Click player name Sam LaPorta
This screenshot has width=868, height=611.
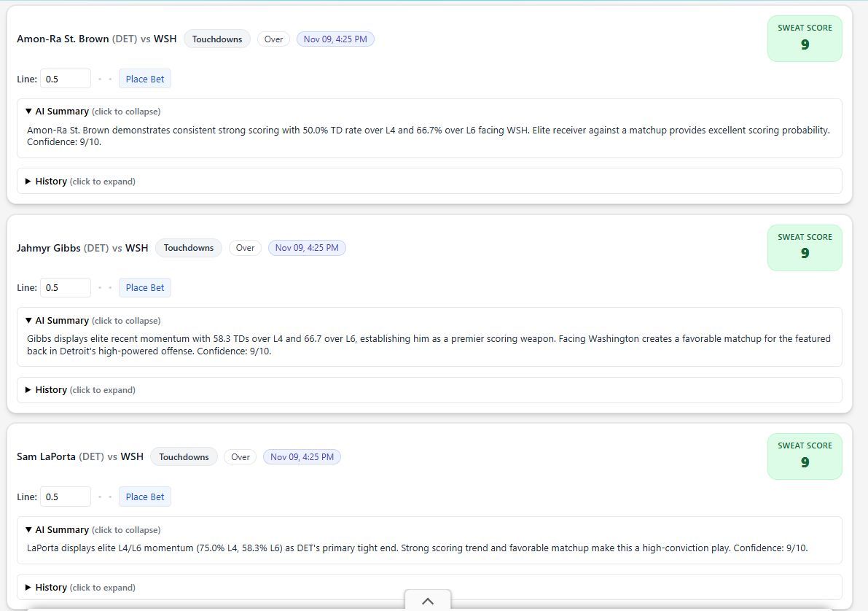46,457
